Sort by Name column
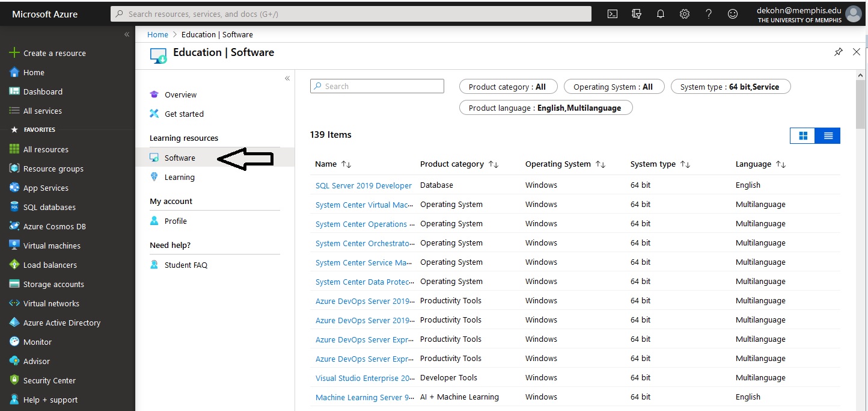The height and width of the screenshot is (411, 868). (333, 164)
